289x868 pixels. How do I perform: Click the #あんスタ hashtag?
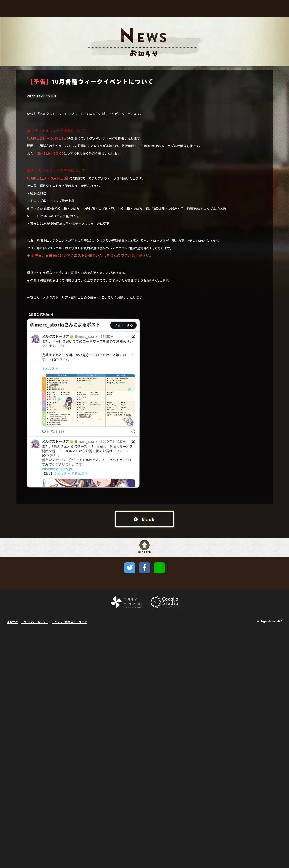click(x=79, y=473)
